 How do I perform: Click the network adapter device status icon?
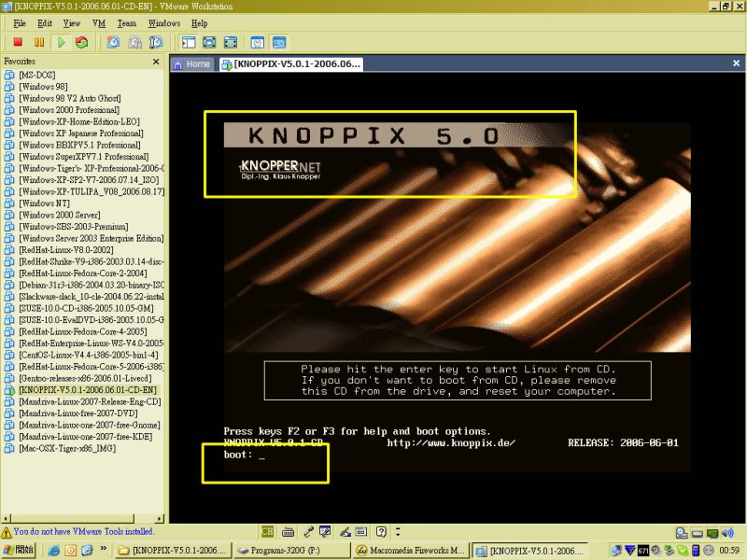tap(712, 533)
